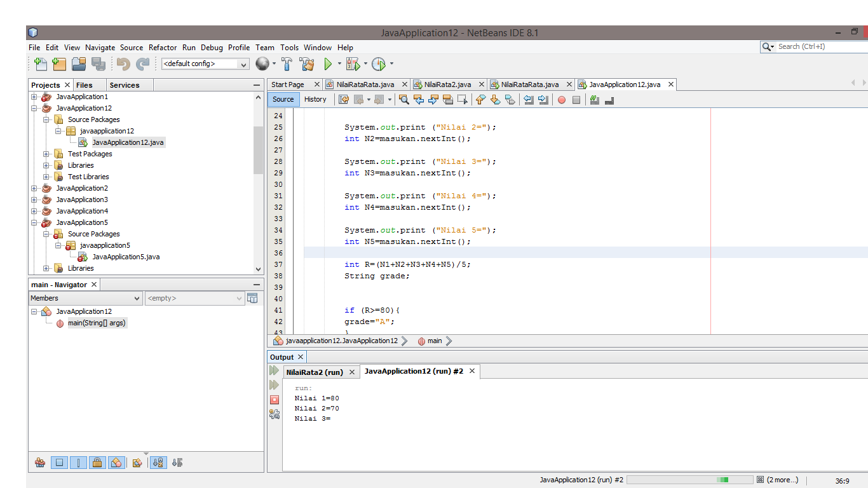
Task: Click the green Run Project icon
Action: tap(328, 64)
